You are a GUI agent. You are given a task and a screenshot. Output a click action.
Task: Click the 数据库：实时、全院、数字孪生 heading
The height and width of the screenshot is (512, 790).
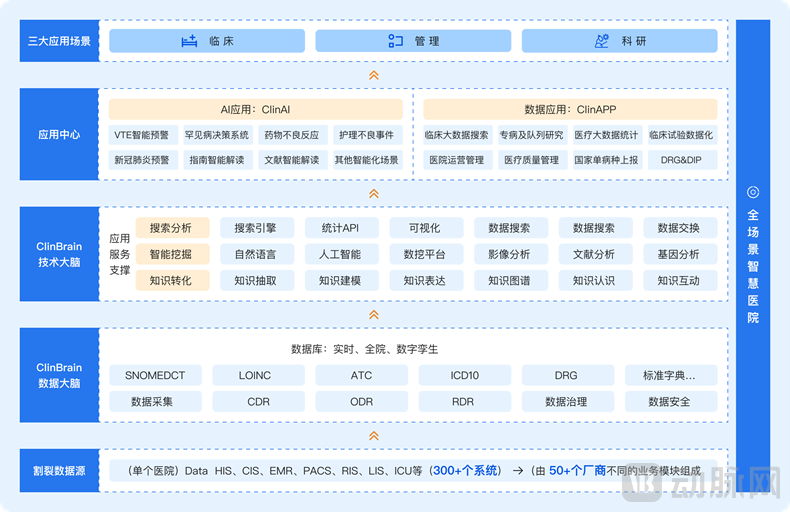click(x=364, y=349)
